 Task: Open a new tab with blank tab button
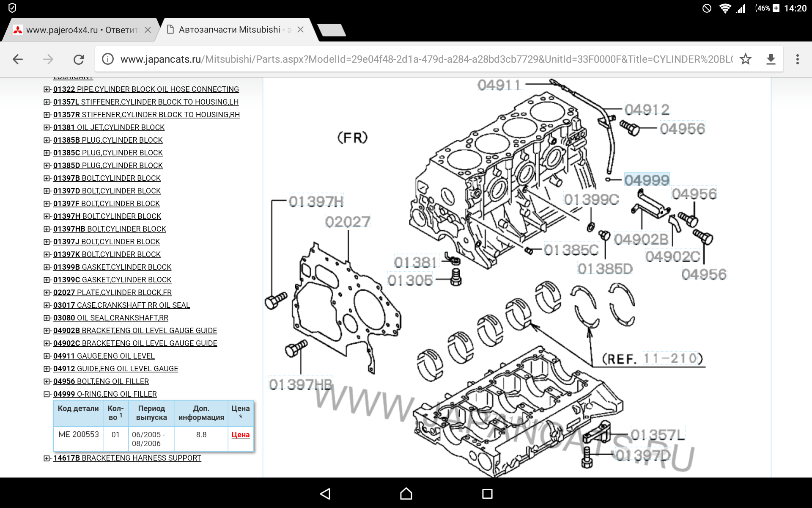pos(332,30)
